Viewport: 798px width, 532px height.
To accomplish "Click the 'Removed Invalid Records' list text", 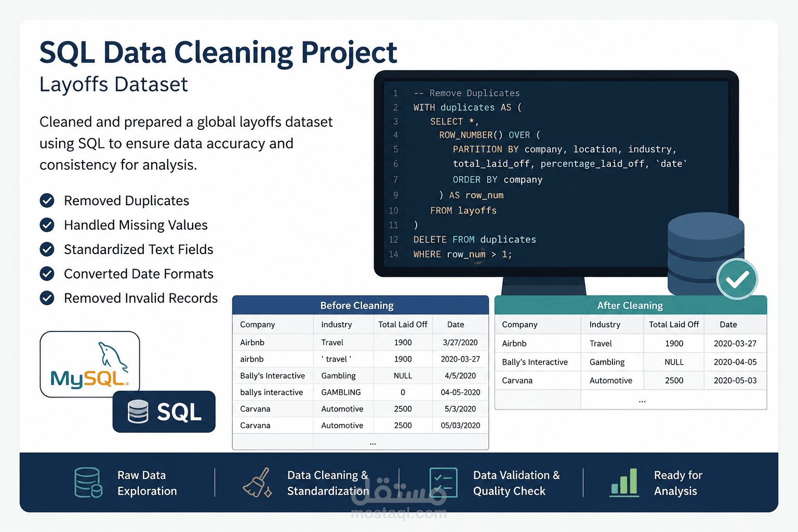I will pos(141,299).
